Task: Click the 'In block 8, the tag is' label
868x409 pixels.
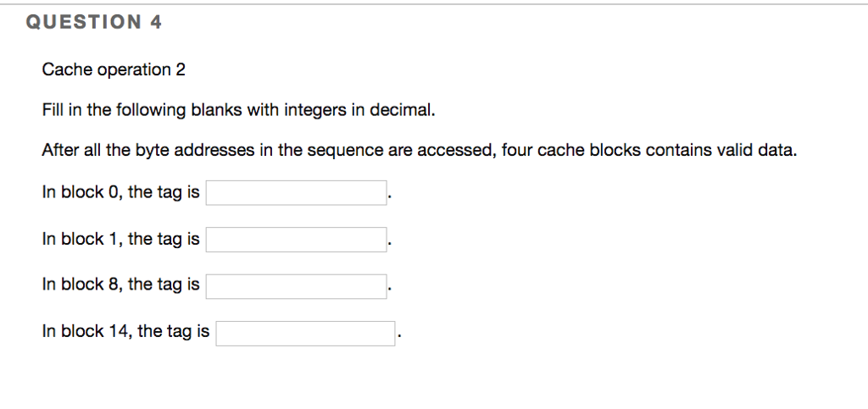Action: coord(120,285)
